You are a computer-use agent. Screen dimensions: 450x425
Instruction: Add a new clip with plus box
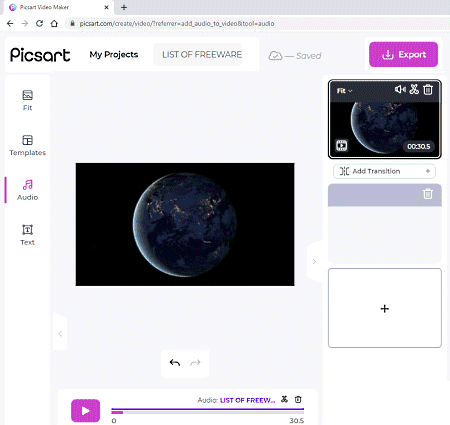(x=385, y=308)
